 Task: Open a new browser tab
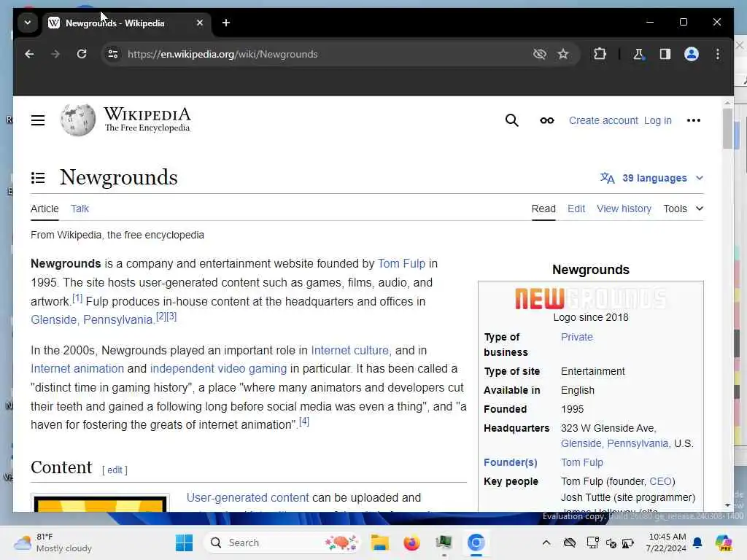pyautogui.click(x=226, y=23)
